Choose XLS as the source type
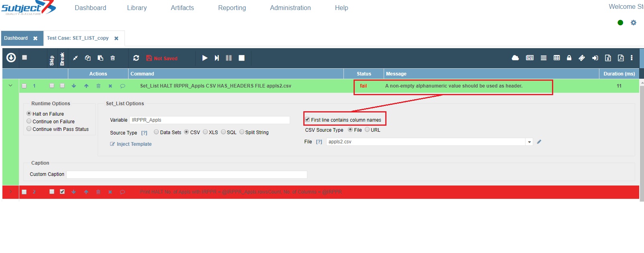This screenshot has height=253, width=644. [x=205, y=132]
